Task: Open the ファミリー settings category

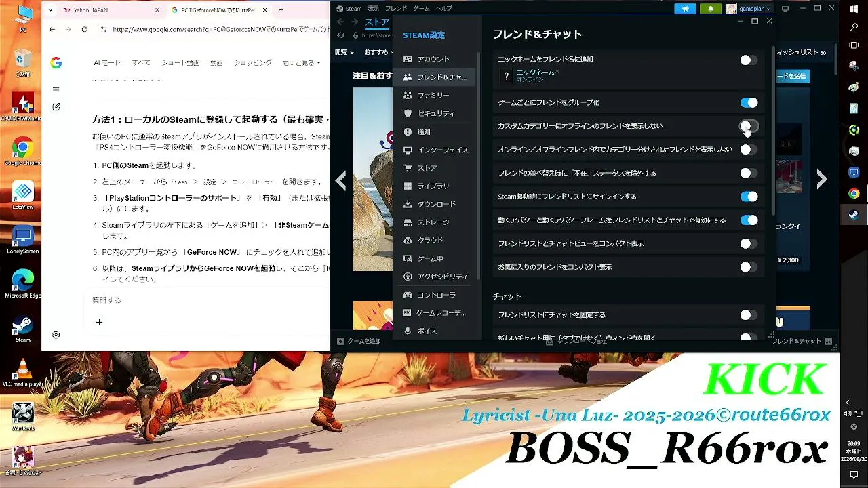Action: (x=434, y=96)
